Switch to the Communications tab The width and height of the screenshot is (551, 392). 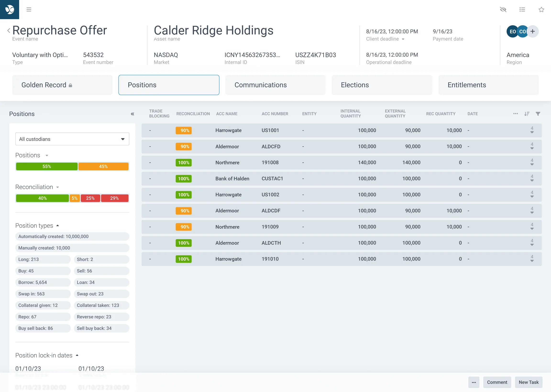tap(275, 85)
